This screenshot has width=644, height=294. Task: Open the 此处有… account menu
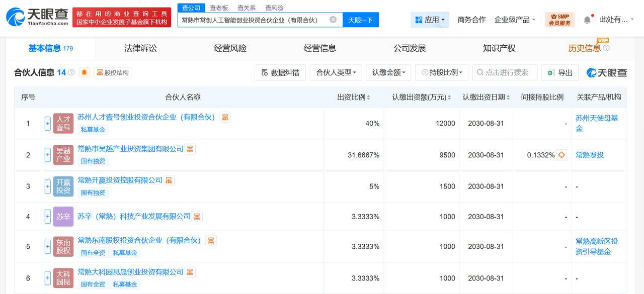(x=618, y=20)
